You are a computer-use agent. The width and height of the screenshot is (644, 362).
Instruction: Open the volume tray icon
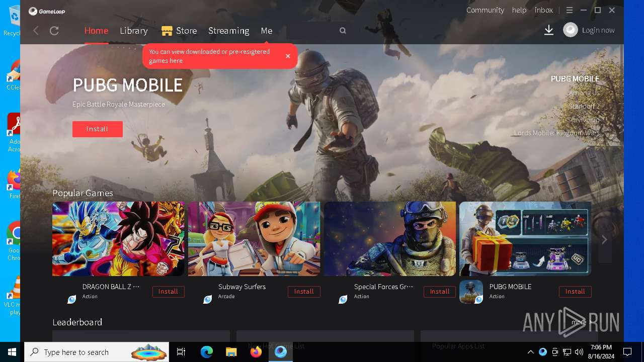click(x=579, y=352)
